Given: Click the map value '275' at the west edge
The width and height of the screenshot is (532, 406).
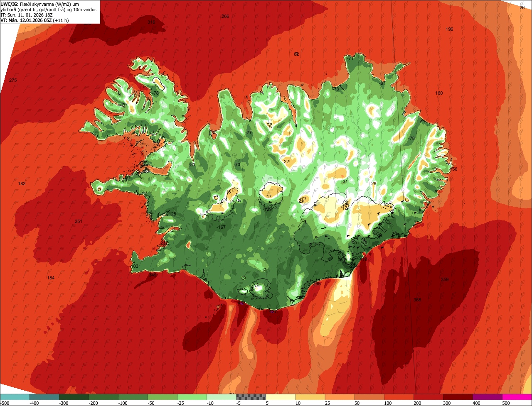Looking at the screenshot, I should coord(13,80).
